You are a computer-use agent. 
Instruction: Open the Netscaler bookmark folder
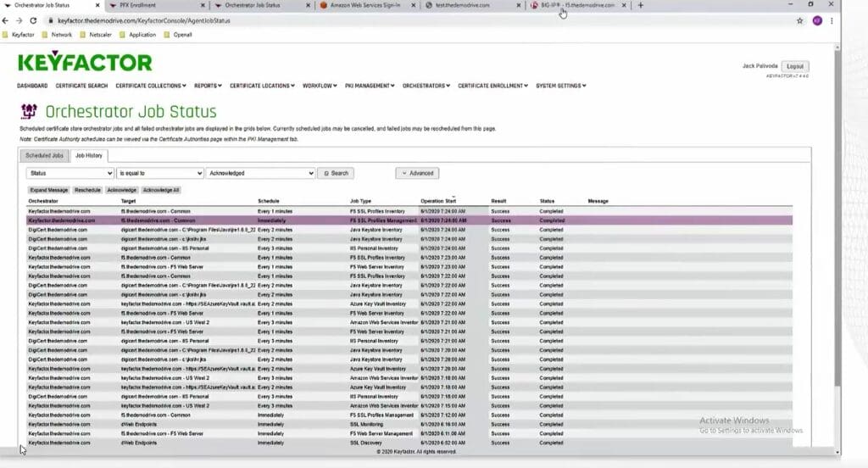tap(95, 35)
